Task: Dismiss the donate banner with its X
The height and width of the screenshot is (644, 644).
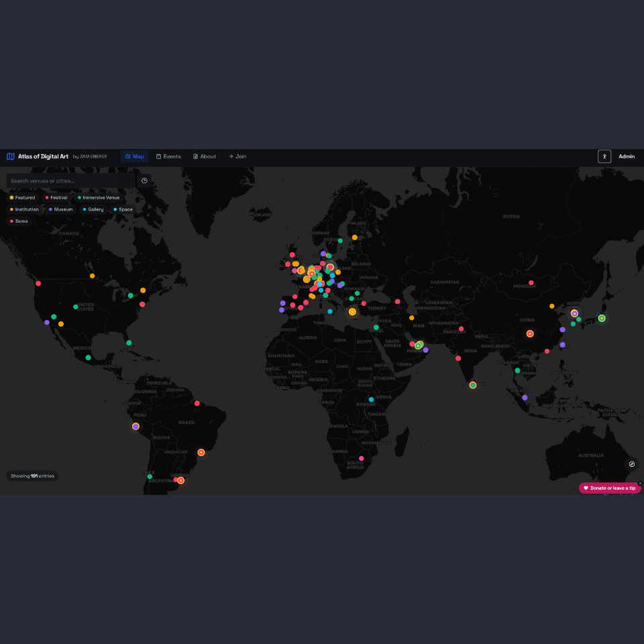Action: [640, 484]
